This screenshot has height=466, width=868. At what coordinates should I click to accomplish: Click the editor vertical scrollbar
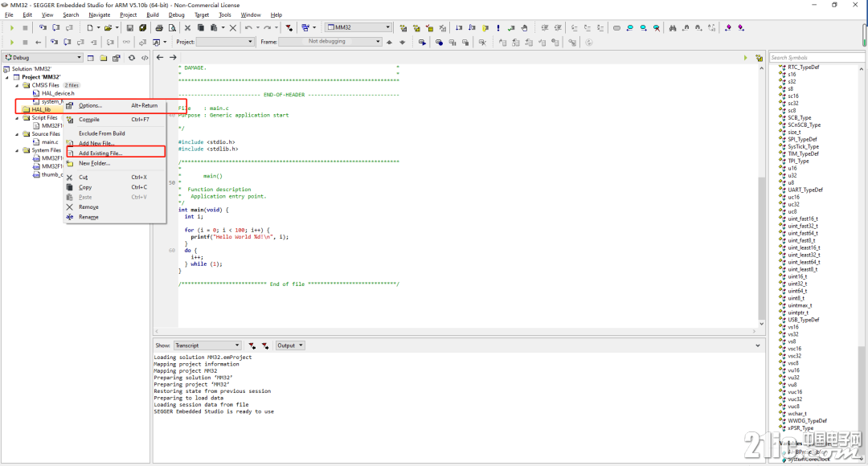point(762,196)
